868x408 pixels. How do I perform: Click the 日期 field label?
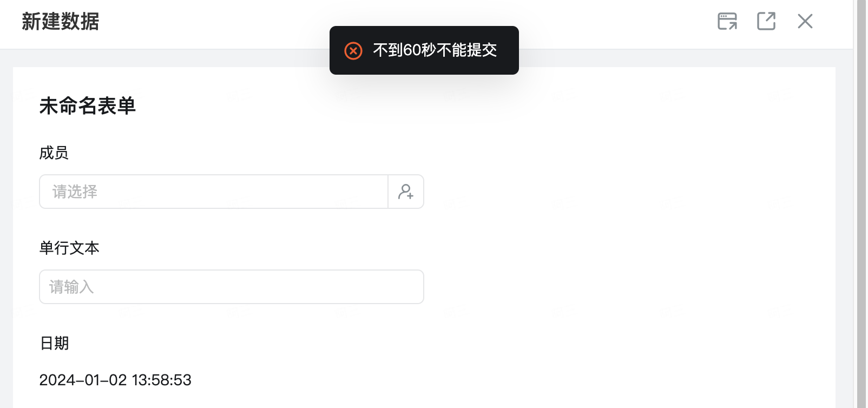point(55,343)
